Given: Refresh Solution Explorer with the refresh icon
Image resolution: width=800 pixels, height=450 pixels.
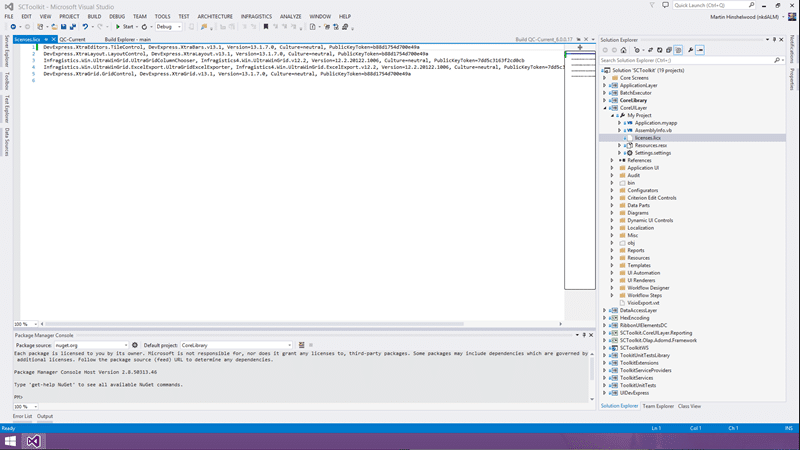Looking at the screenshot, I should (660, 50).
